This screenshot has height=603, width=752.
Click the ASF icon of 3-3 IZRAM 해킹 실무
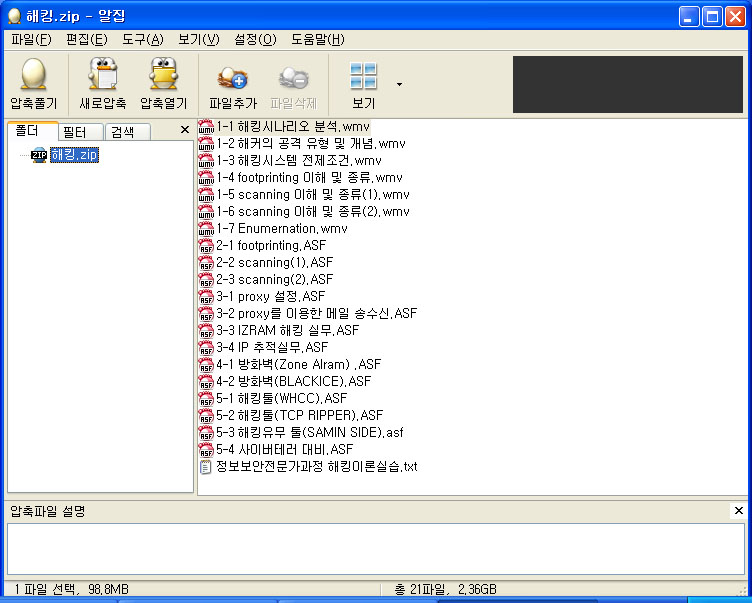206,331
